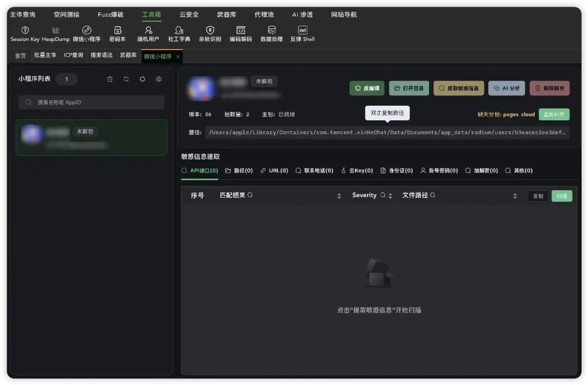The image size is (588, 385).
Task: Sort by Severity column arrows
Action: point(390,196)
